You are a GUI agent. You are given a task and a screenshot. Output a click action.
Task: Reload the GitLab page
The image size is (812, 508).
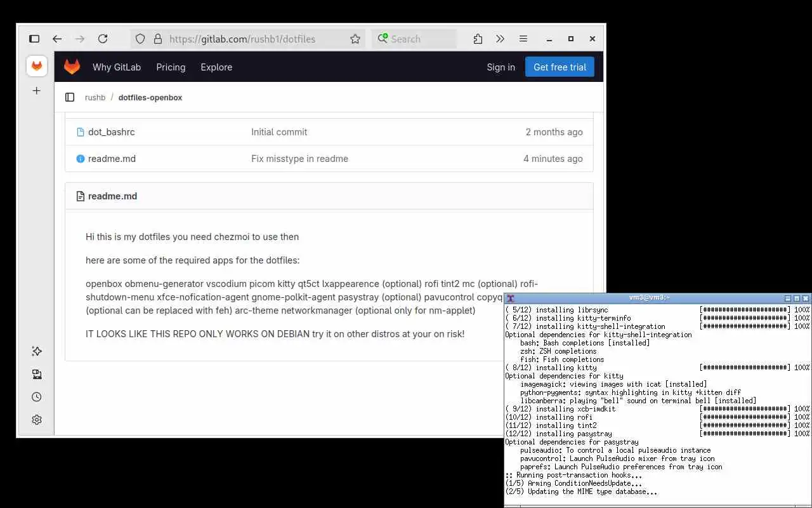pos(103,39)
